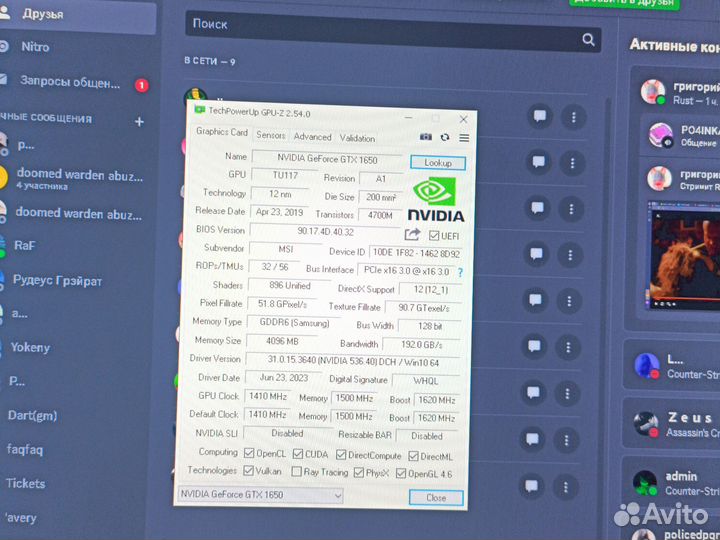Viewport: 720px width, 540px height.
Task: Switch to the Validation tab
Action: 357,138
